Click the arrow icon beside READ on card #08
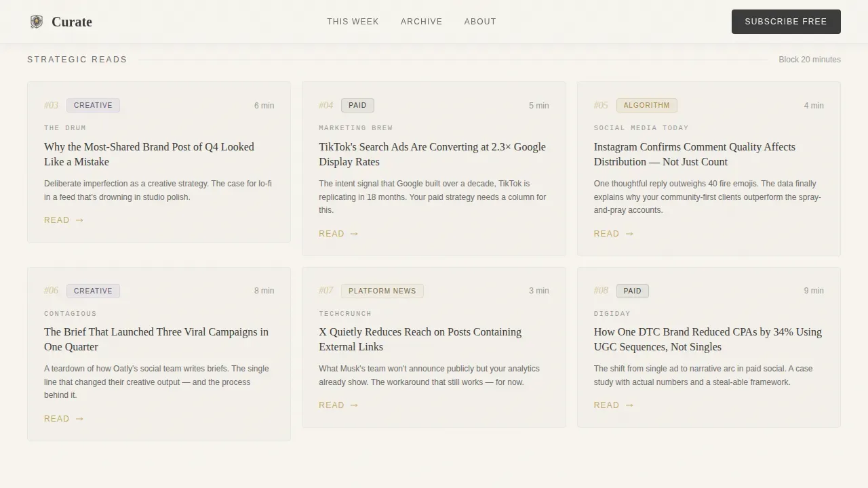 pyautogui.click(x=629, y=405)
